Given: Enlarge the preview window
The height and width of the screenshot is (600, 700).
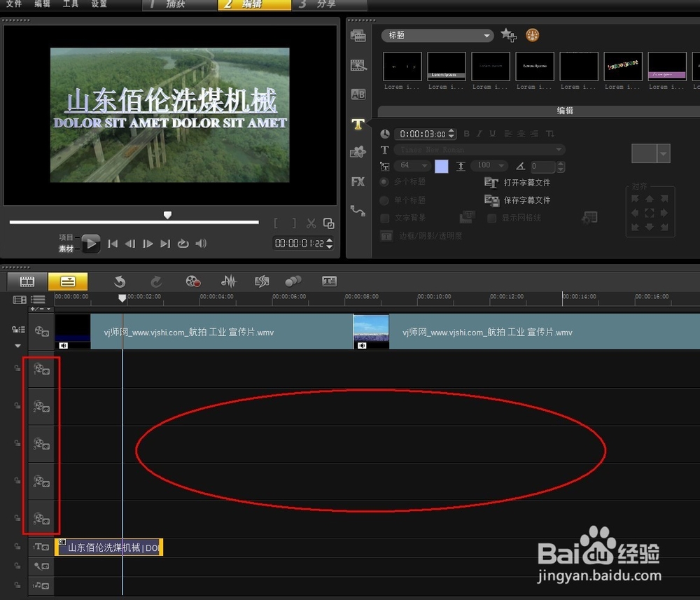Looking at the screenshot, I should point(328,223).
